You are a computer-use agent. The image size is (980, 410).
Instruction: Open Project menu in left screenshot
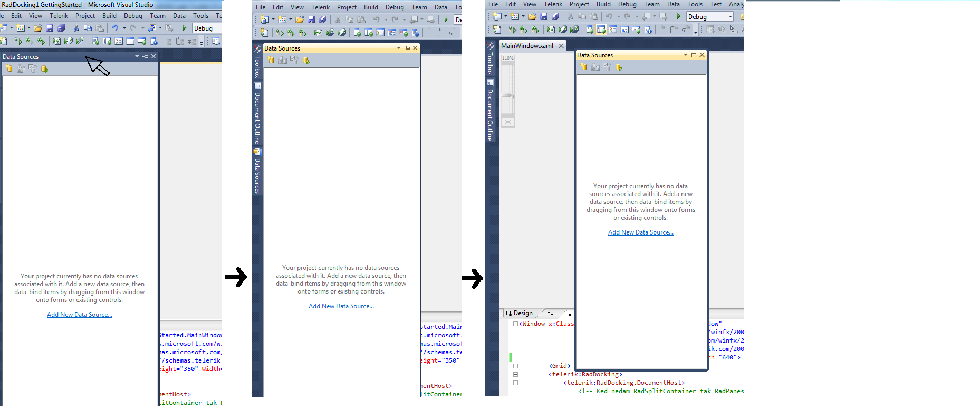85,16
